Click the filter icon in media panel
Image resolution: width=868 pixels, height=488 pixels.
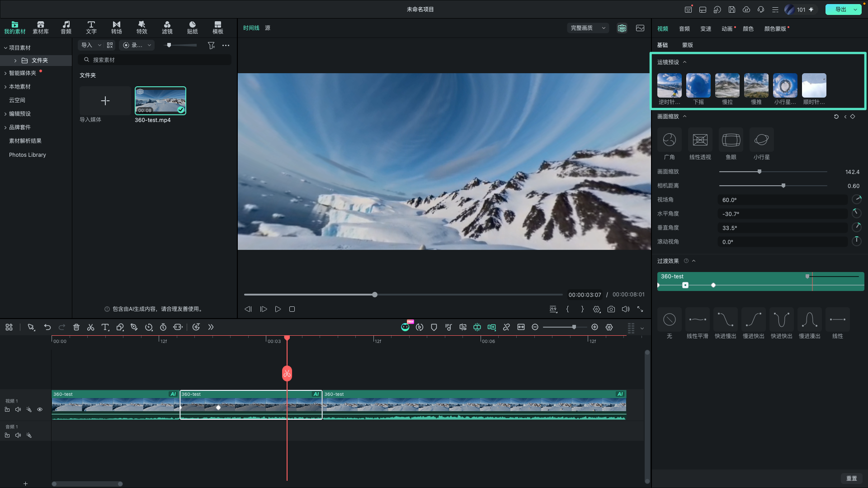pos(211,45)
